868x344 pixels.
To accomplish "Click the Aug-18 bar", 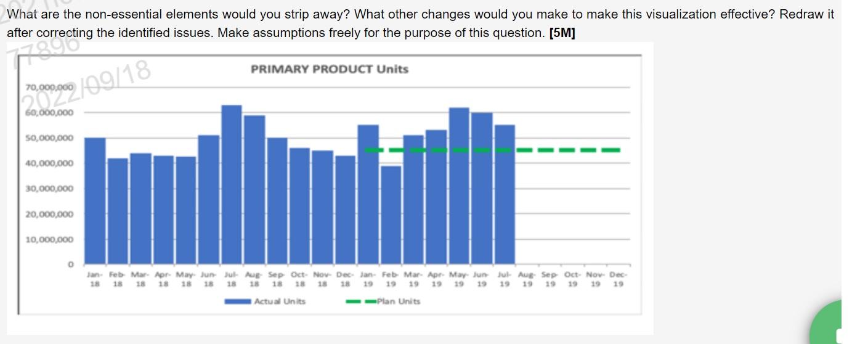I will [x=254, y=190].
